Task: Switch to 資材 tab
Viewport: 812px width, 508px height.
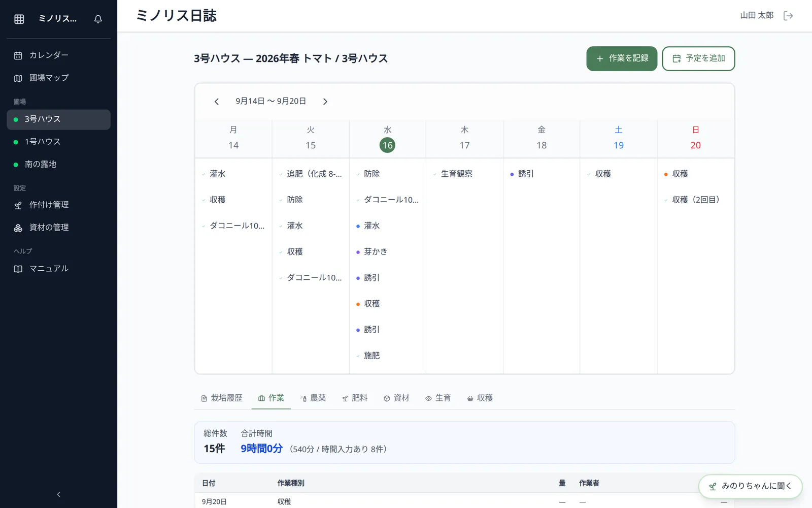Action: click(396, 398)
